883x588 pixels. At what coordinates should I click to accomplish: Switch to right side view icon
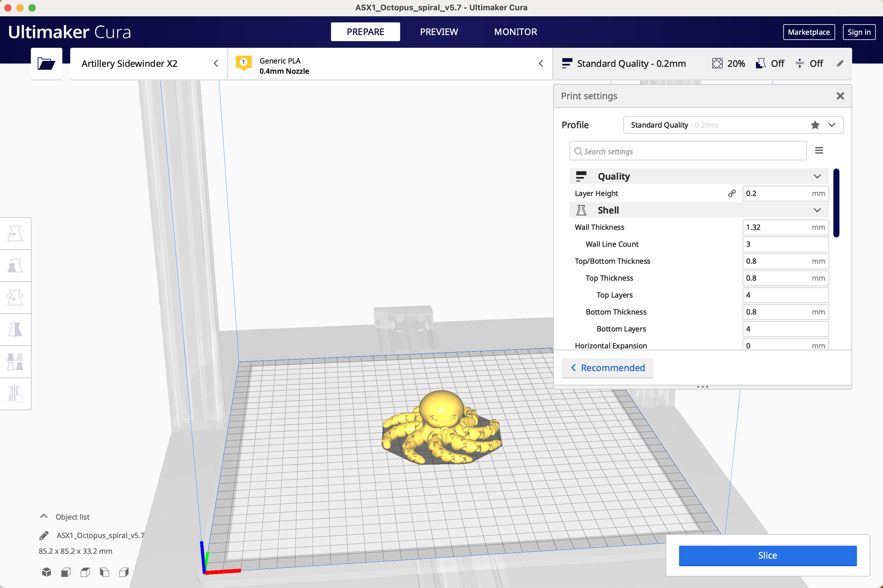[x=124, y=572]
